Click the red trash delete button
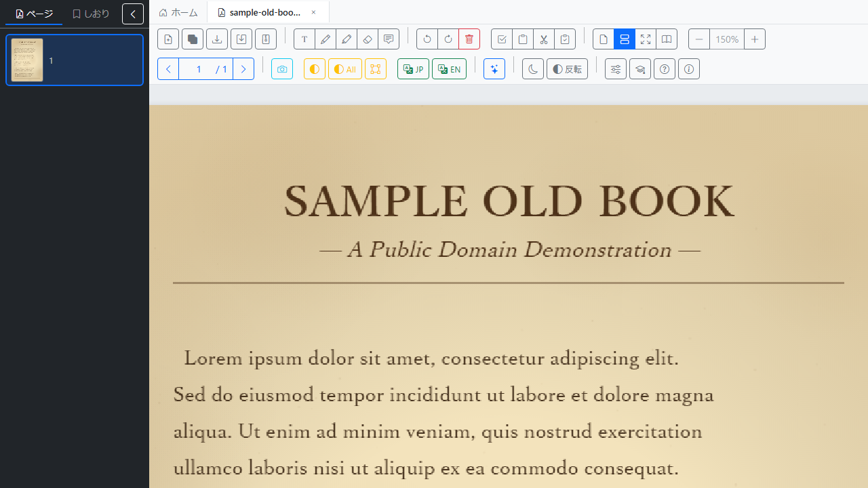 tap(469, 39)
